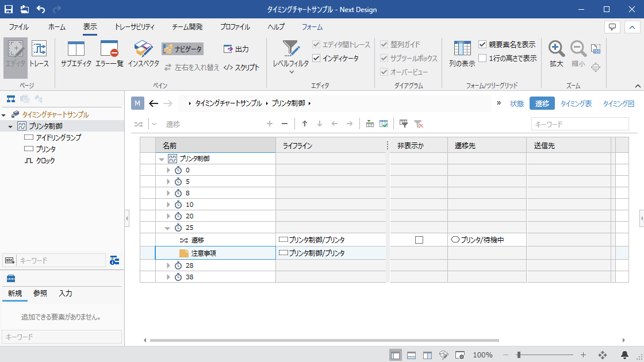Switch to the 参照 tab
This screenshot has width=644, height=362.
(x=40, y=294)
